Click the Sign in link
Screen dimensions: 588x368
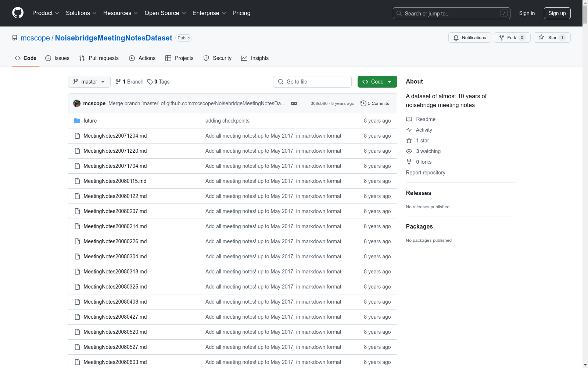[527, 13]
